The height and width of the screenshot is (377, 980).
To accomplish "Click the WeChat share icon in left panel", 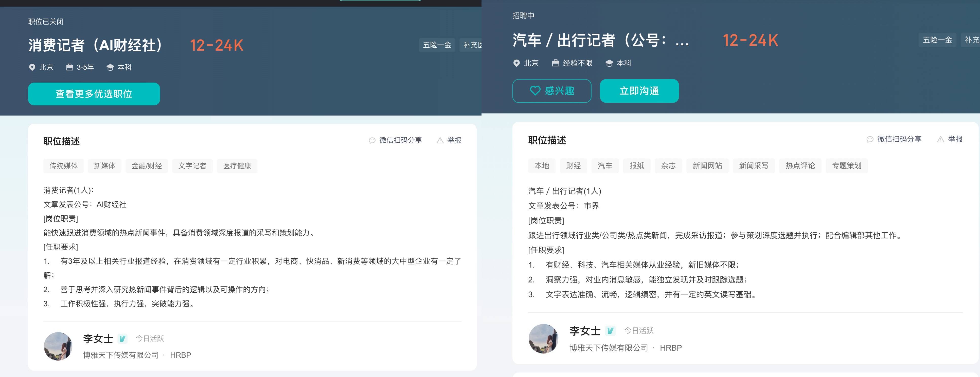I will tap(372, 141).
